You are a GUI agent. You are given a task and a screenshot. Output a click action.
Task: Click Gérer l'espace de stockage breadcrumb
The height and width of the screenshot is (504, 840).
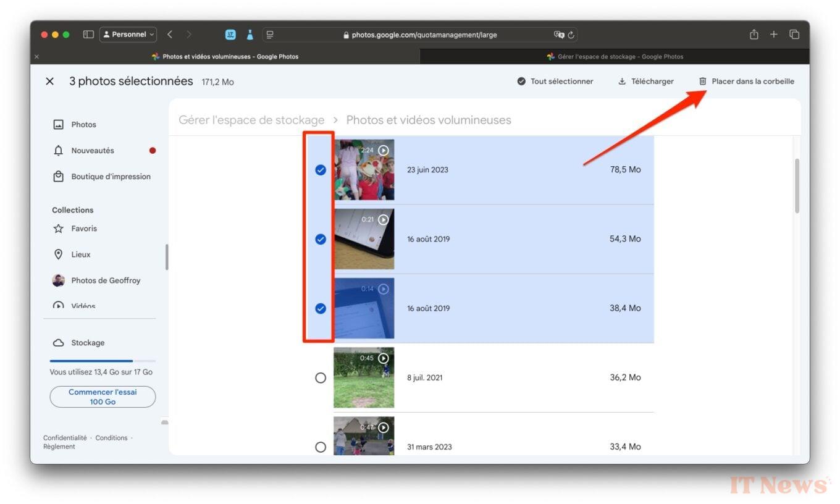[x=251, y=120]
